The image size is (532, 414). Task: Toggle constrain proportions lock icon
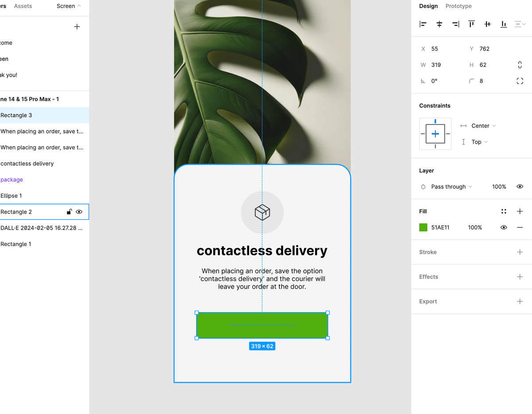point(520,65)
